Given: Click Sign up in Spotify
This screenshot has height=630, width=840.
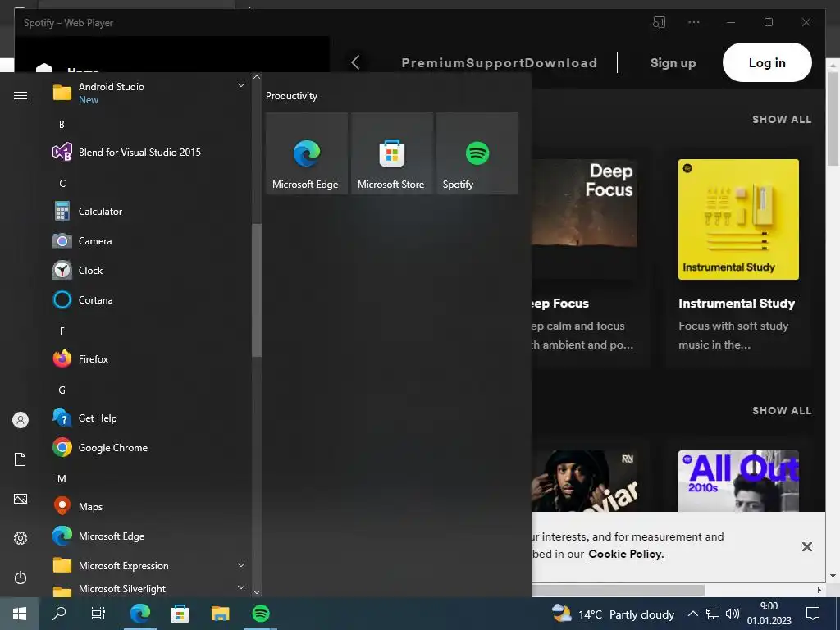Looking at the screenshot, I should point(673,62).
